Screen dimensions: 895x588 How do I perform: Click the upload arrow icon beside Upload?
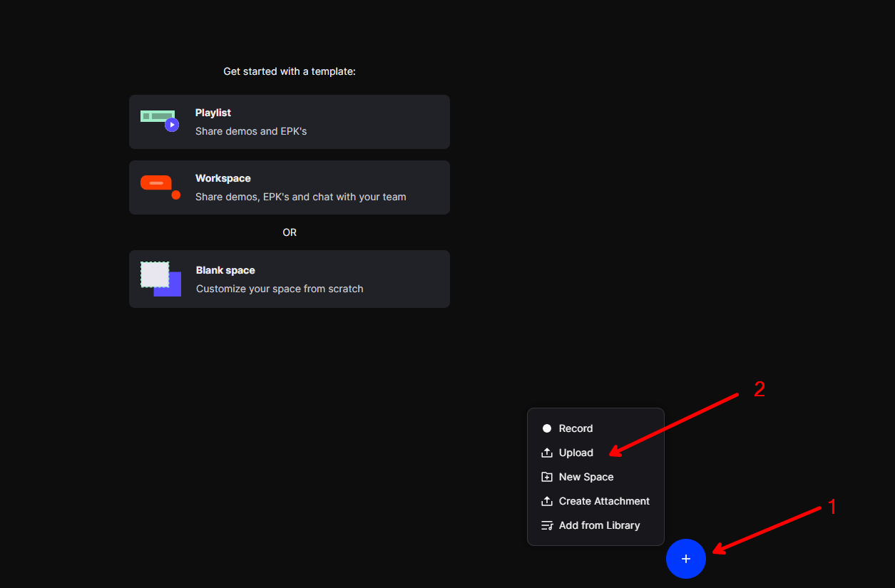[x=547, y=453]
